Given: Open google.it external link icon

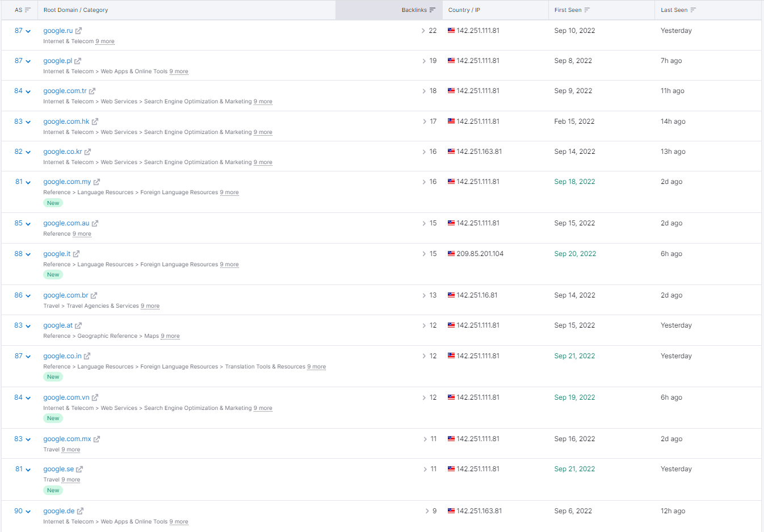Looking at the screenshot, I should coord(76,254).
